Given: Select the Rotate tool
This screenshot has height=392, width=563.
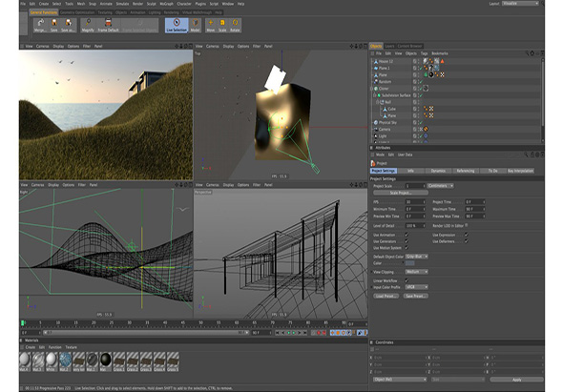Looking at the screenshot, I should tap(235, 25).
